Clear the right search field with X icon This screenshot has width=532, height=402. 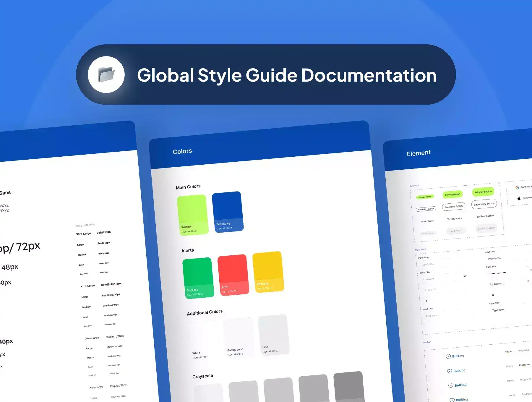click(x=528, y=281)
